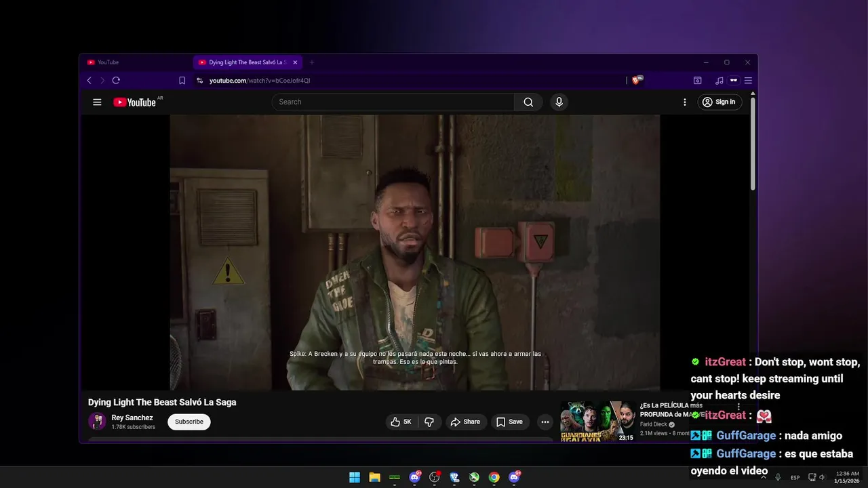Open Guardianes de la Galaxia recommended thumbnail

coord(598,422)
